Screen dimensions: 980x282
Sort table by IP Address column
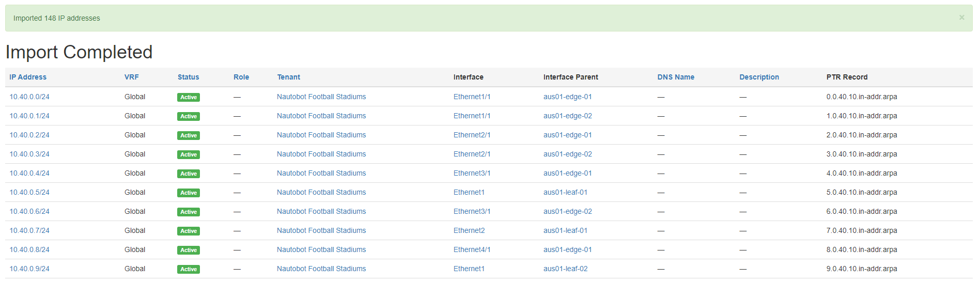pyautogui.click(x=28, y=77)
